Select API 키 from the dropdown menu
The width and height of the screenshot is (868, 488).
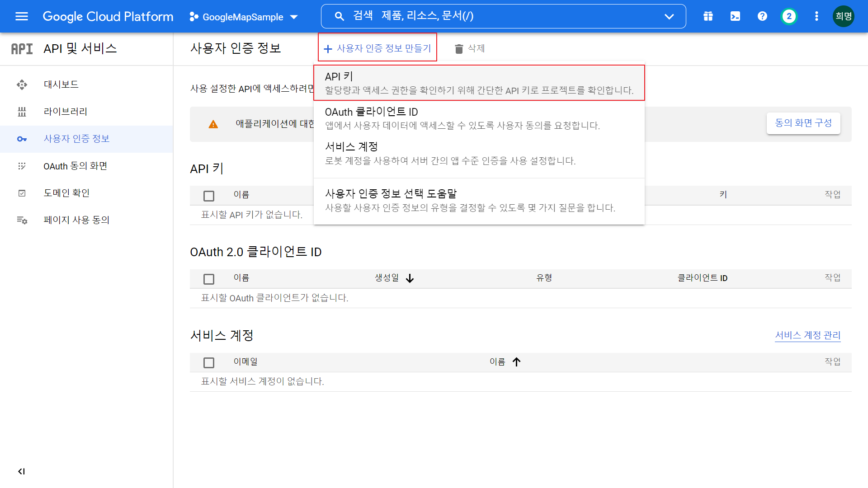(x=479, y=83)
